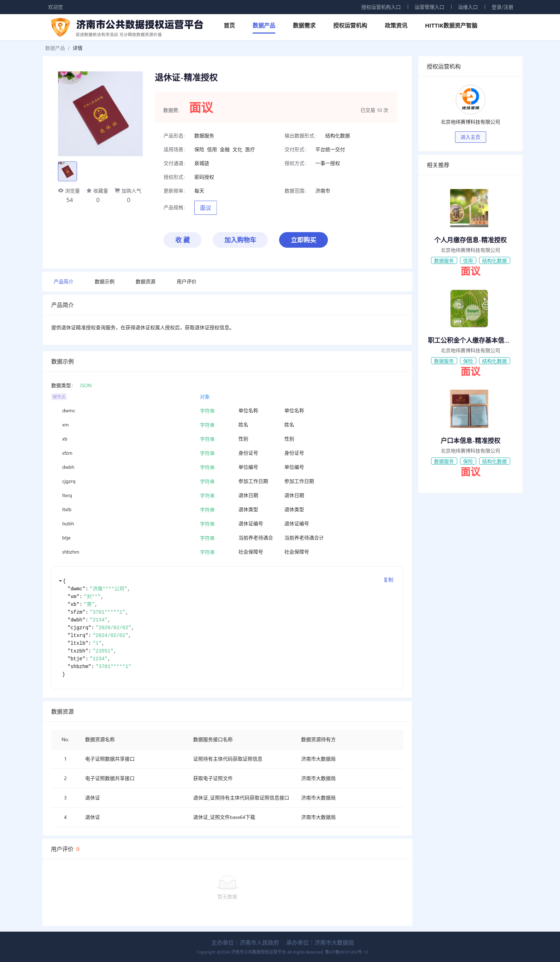Switch to the 产品简介 tab
Viewport: 560px width, 962px height.
click(63, 282)
